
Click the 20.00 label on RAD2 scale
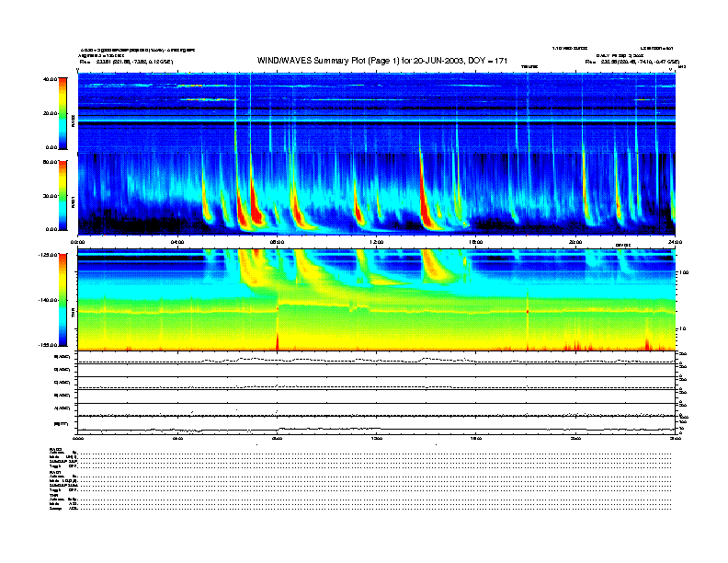point(50,113)
